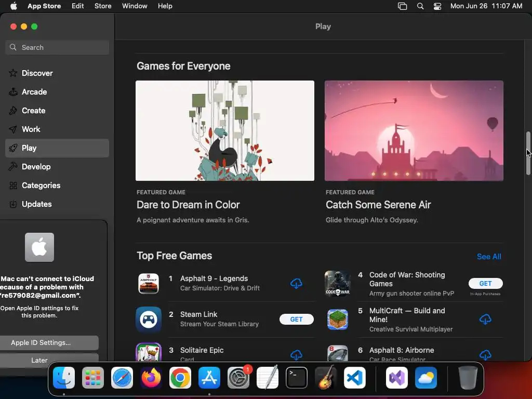Open the Discover section star icon
Viewport: 532px width, 399px height.
13,73
